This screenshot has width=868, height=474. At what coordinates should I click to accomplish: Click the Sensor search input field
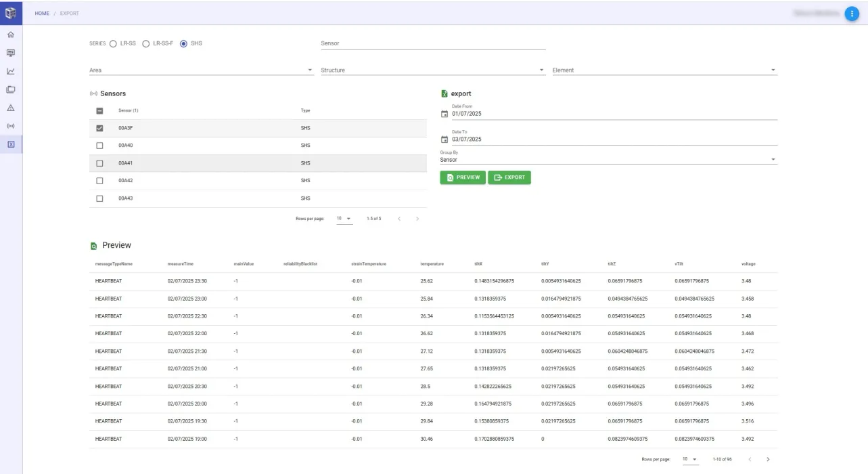point(432,43)
